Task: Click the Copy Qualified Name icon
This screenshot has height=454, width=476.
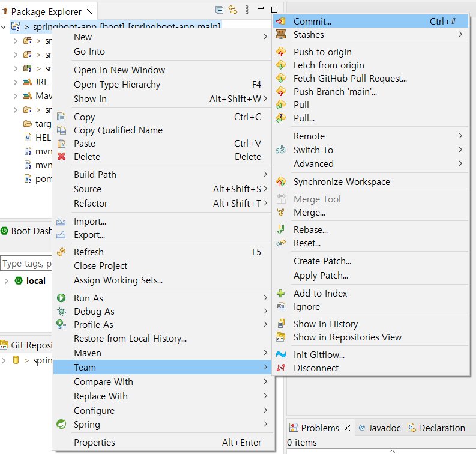Action: pos(61,130)
